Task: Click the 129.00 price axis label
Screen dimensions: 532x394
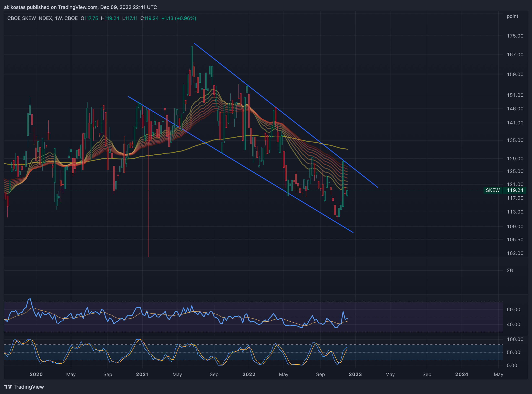Action: [x=515, y=159]
